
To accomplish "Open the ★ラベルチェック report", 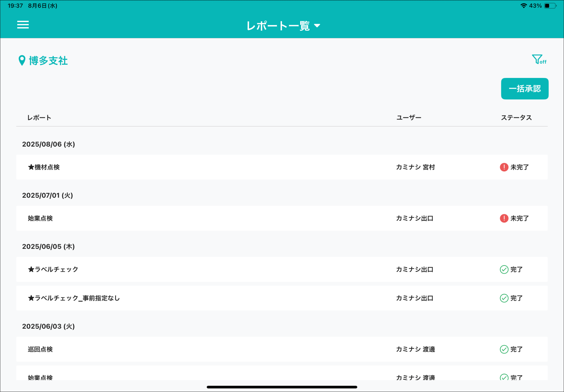I will point(53,269).
